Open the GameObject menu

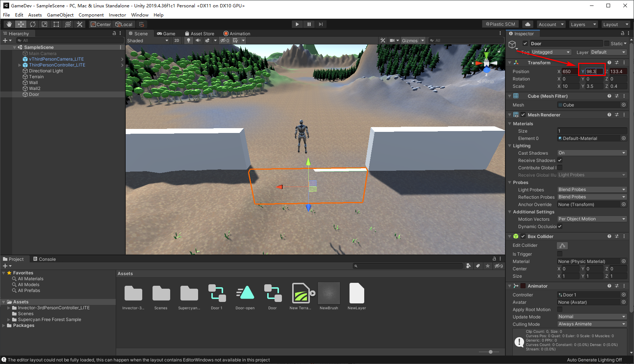(x=60, y=15)
